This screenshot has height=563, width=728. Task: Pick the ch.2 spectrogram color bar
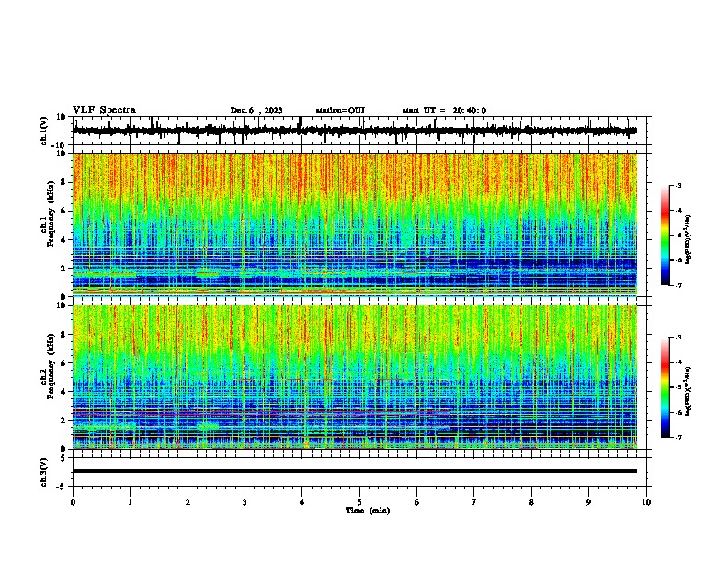[x=665, y=387]
